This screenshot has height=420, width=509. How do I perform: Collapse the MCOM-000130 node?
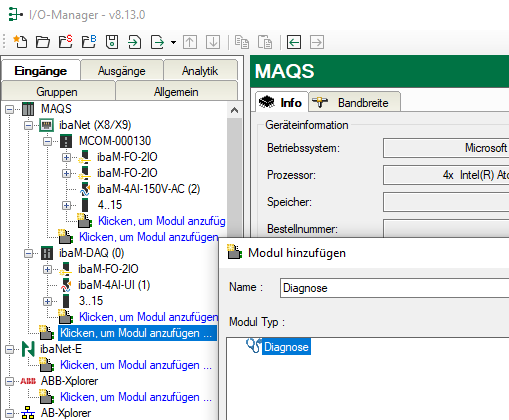[x=48, y=141]
